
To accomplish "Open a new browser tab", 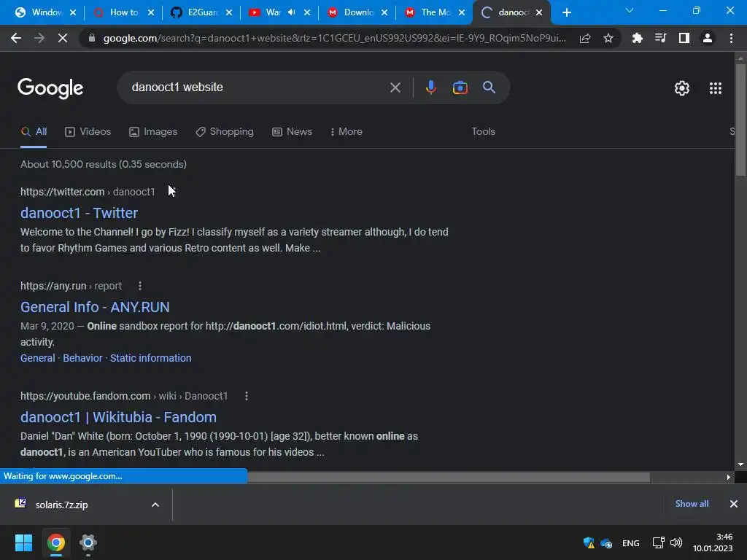I will (566, 12).
